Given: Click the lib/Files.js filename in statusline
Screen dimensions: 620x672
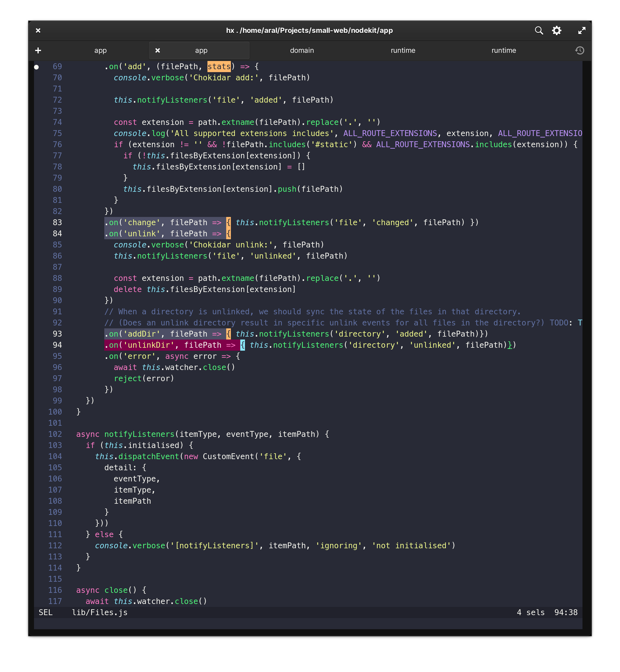Looking at the screenshot, I should [x=100, y=612].
